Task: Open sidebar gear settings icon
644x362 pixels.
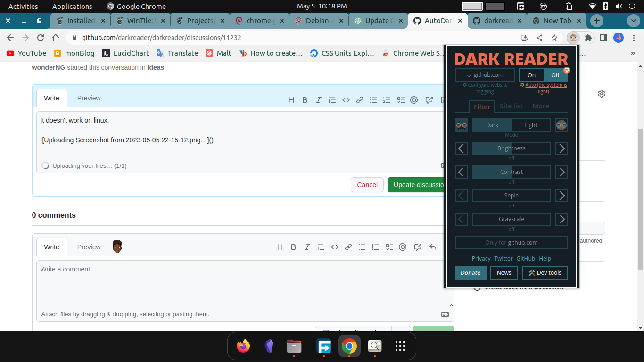Action: click(602, 94)
